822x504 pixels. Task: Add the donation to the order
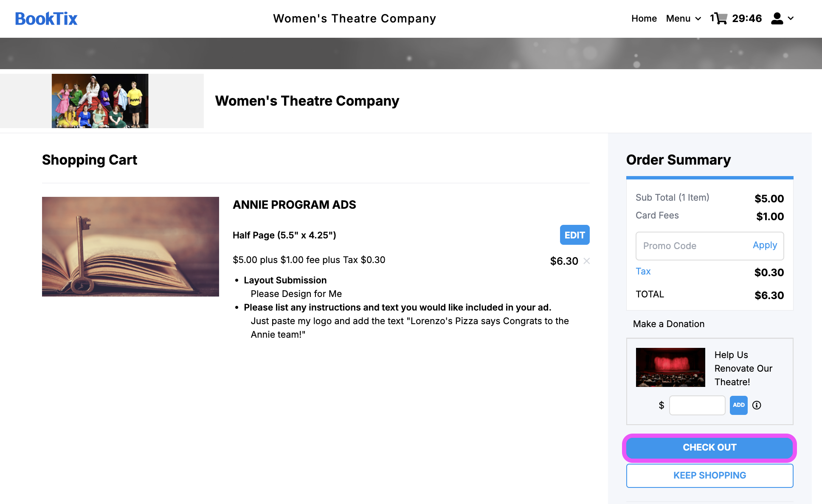coord(738,405)
